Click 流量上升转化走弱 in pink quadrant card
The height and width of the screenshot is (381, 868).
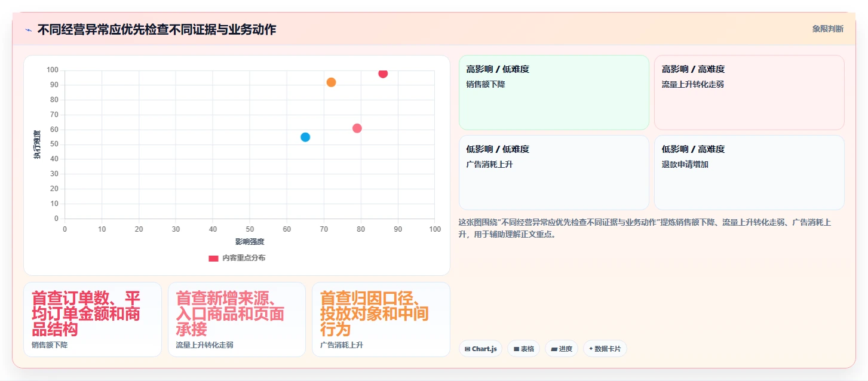[x=693, y=84]
